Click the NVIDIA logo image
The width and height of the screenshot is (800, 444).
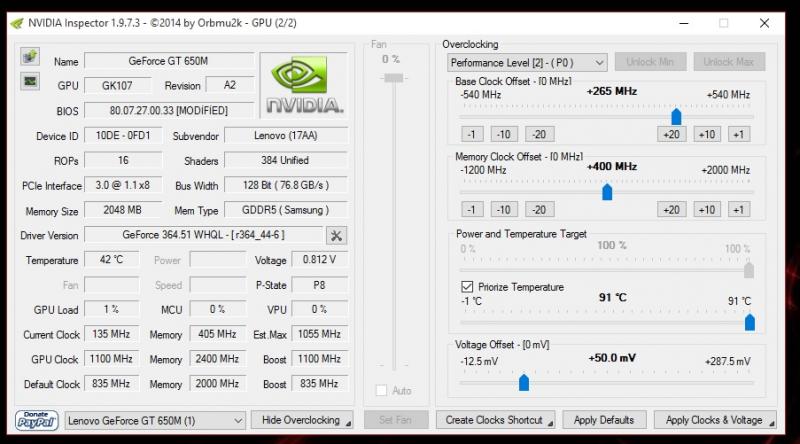[304, 85]
